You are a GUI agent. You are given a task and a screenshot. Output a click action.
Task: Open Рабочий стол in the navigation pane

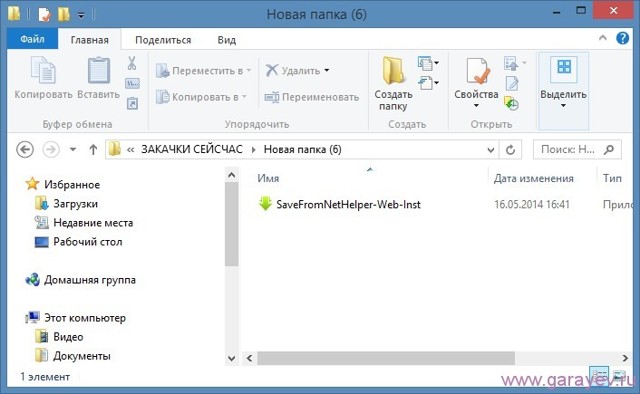[78, 242]
